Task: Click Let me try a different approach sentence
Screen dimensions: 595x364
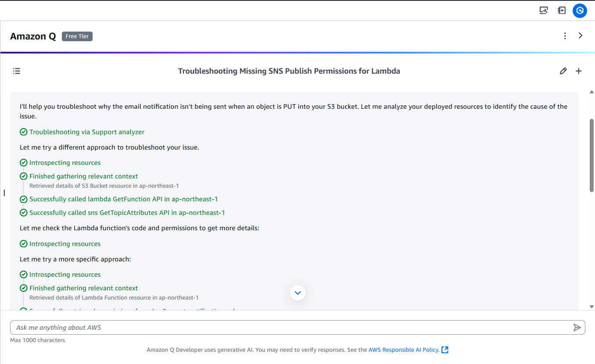Action: tap(109, 147)
